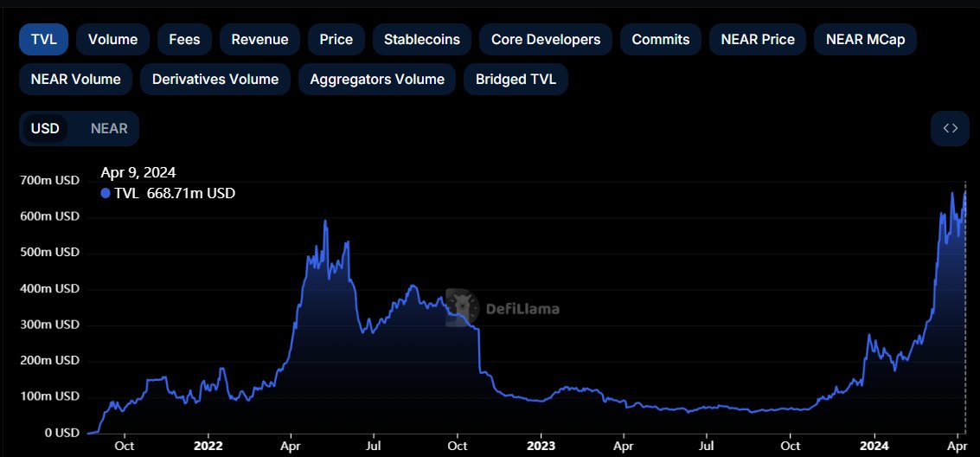Viewport: 980px width, 457px height.
Task: Open the embed code button
Action: pos(950,129)
